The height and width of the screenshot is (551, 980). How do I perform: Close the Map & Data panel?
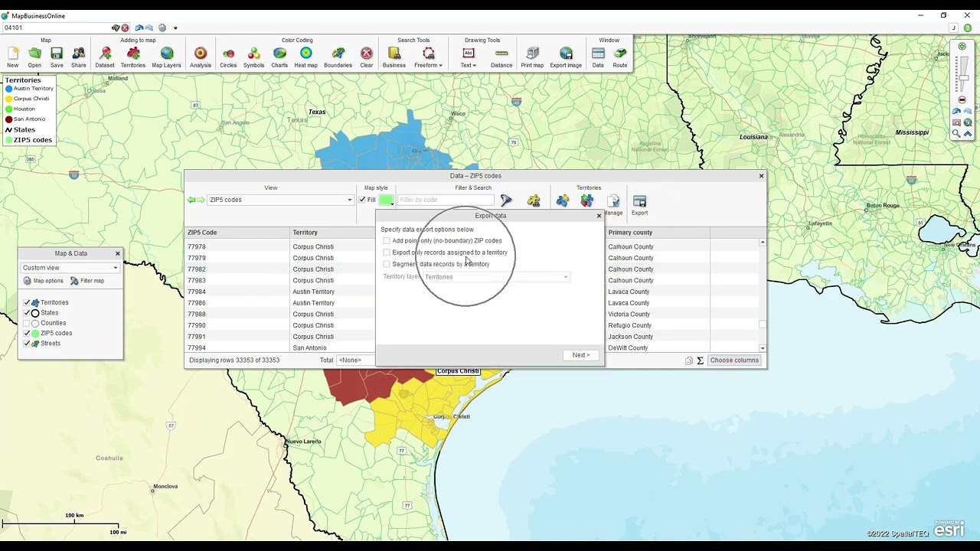[x=117, y=253]
